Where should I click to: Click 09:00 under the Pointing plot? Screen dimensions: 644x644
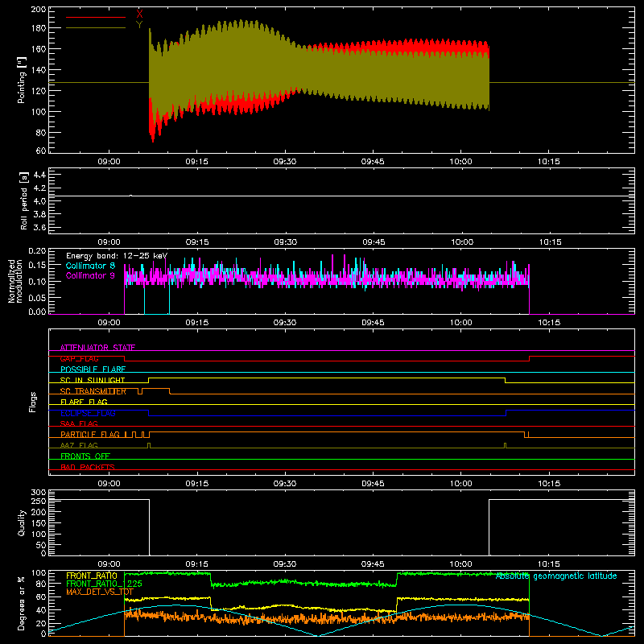pyautogui.click(x=109, y=162)
